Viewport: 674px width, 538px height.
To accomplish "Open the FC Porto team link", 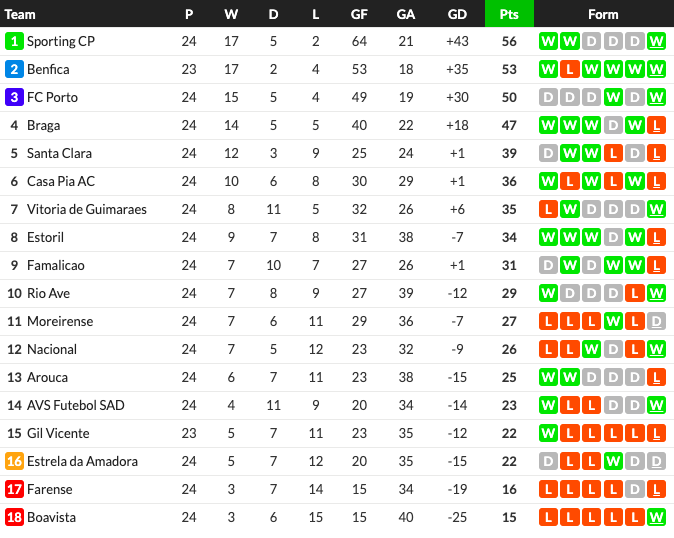I will click(x=52, y=97).
